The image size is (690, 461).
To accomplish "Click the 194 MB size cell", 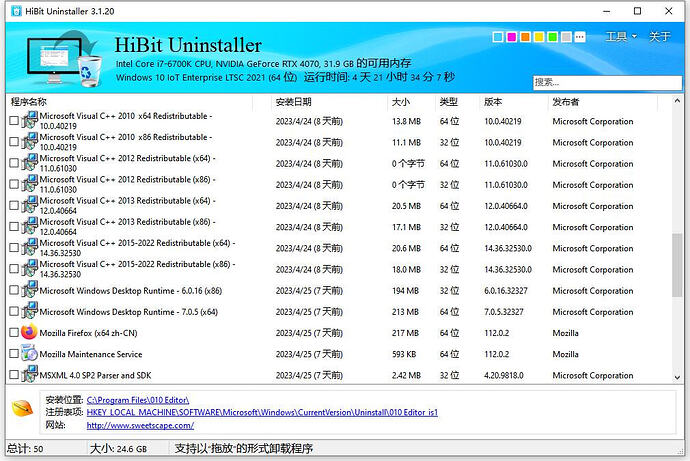I will click(405, 291).
